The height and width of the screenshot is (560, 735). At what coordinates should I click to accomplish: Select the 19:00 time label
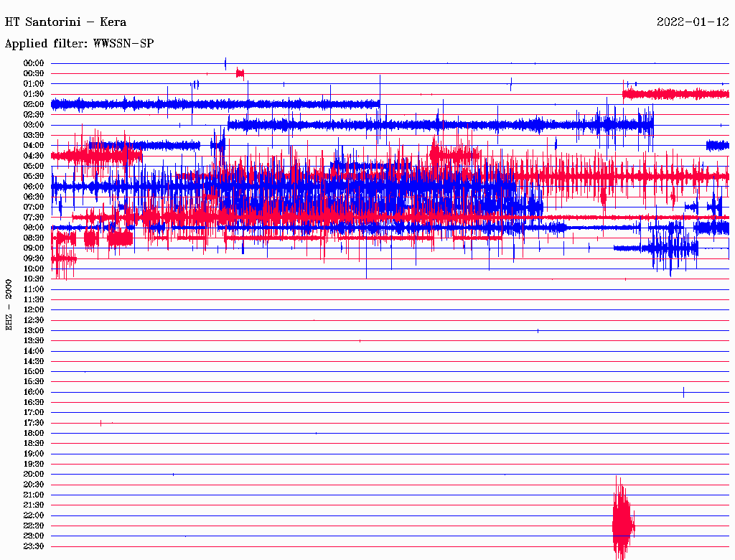(34, 454)
